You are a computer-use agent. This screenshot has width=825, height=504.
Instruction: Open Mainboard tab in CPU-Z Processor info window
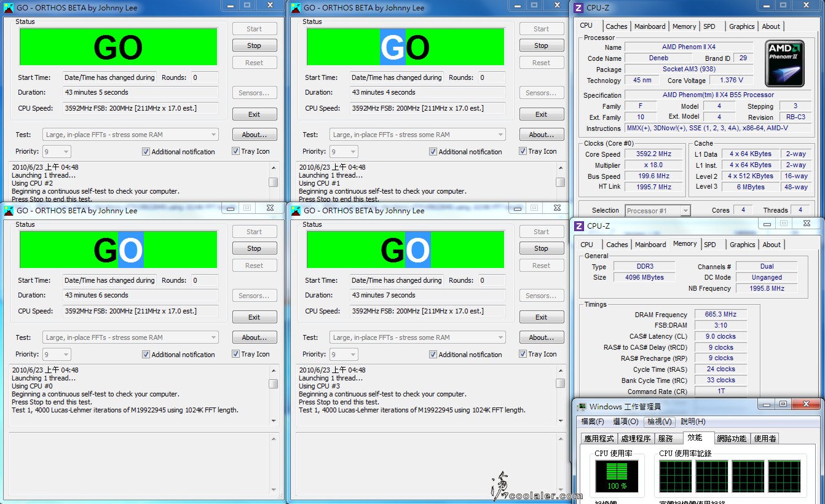pos(650,26)
